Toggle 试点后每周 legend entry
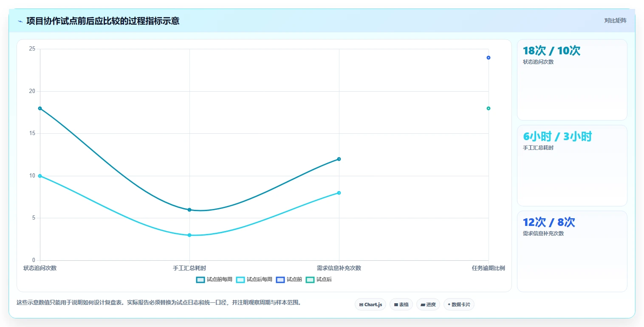 click(x=254, y=279)
